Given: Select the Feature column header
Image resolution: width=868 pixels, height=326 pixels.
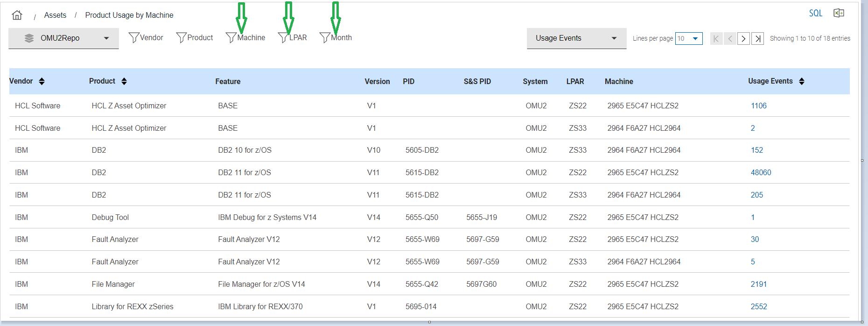Looking at the screenshot, I should (228, 81).
